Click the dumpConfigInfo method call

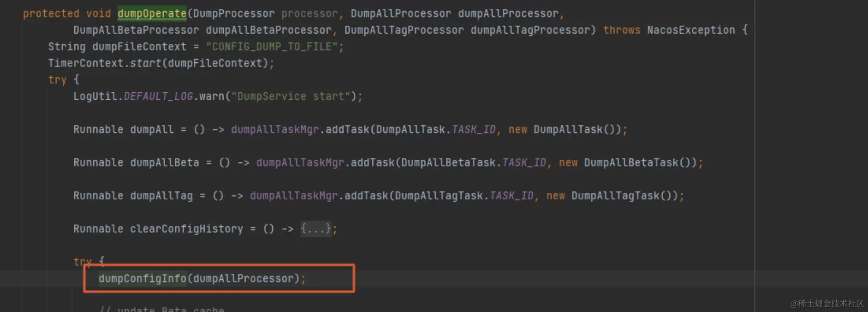[x=143, y=279]
